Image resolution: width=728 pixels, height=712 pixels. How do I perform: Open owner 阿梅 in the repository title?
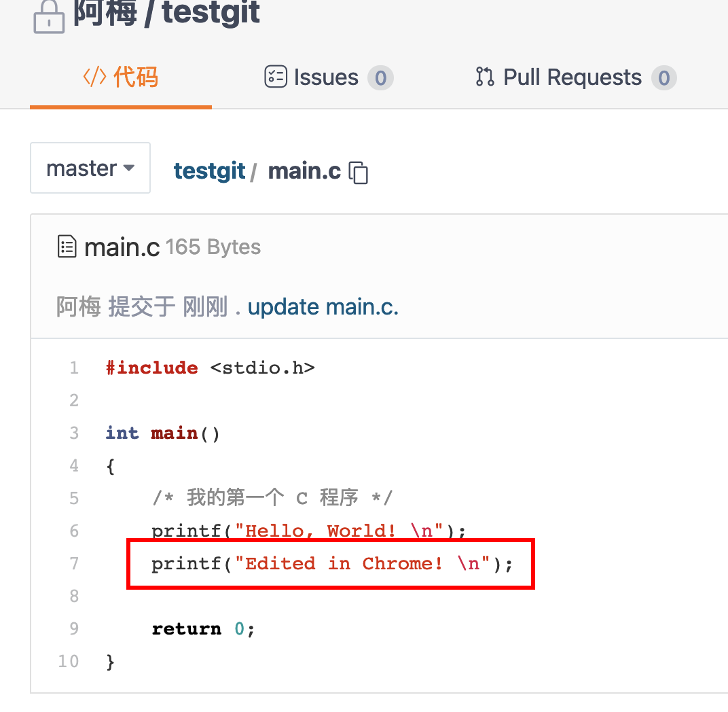(105, 12)
